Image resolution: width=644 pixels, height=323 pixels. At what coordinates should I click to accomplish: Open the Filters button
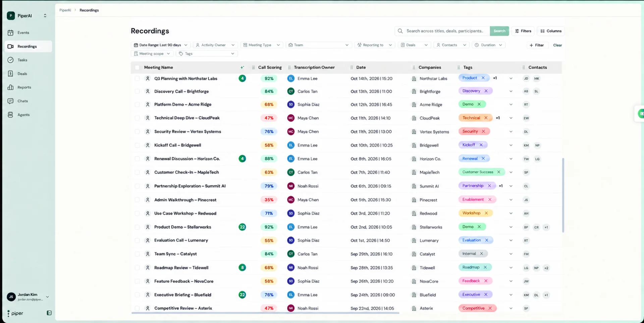tap(523, 31)
